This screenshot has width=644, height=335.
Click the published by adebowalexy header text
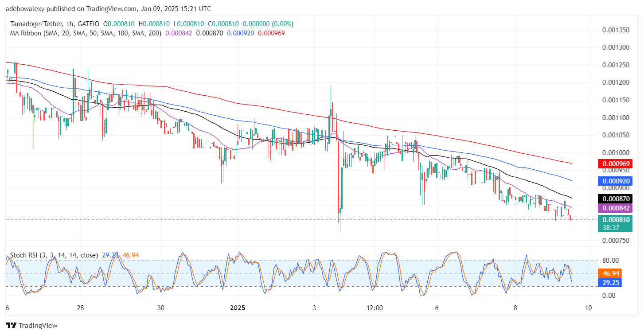click(108, 9)
